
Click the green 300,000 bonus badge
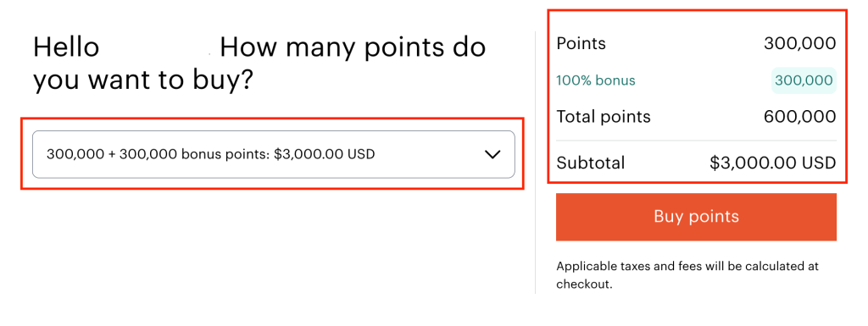pos(804,80)
